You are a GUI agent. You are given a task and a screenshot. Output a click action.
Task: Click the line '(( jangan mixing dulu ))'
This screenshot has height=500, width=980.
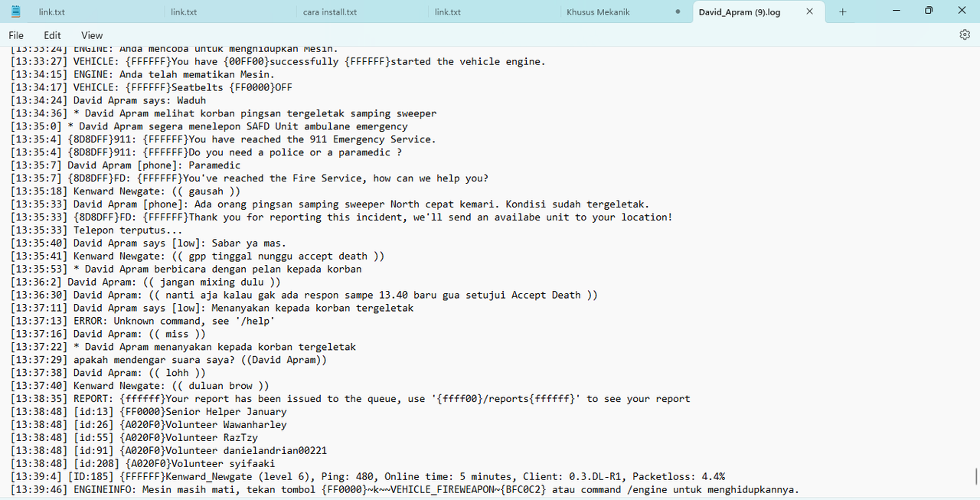point(145,283)
